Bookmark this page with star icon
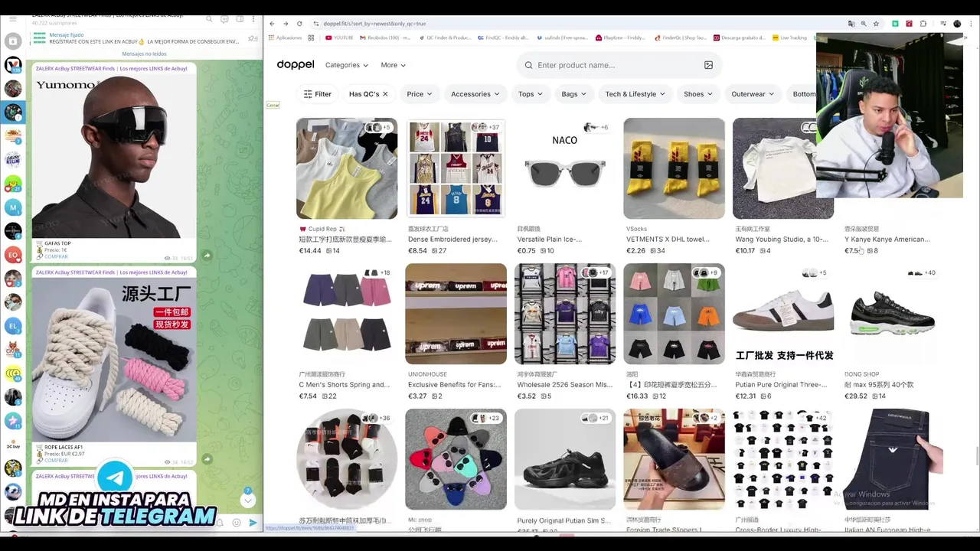Screen dimensions: 980x551 (x=877, y=24)
